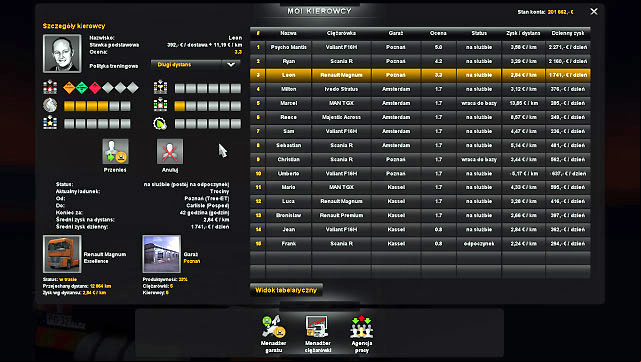The image size is (641, 362).
Task: Click the ADR skill icon
Action: click(50, 87)
